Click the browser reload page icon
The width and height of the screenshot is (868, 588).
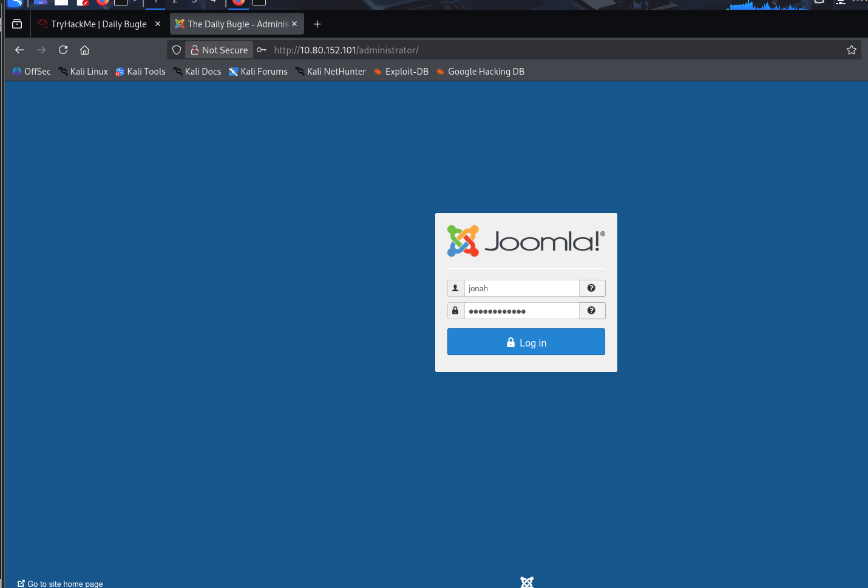[63, 50]
